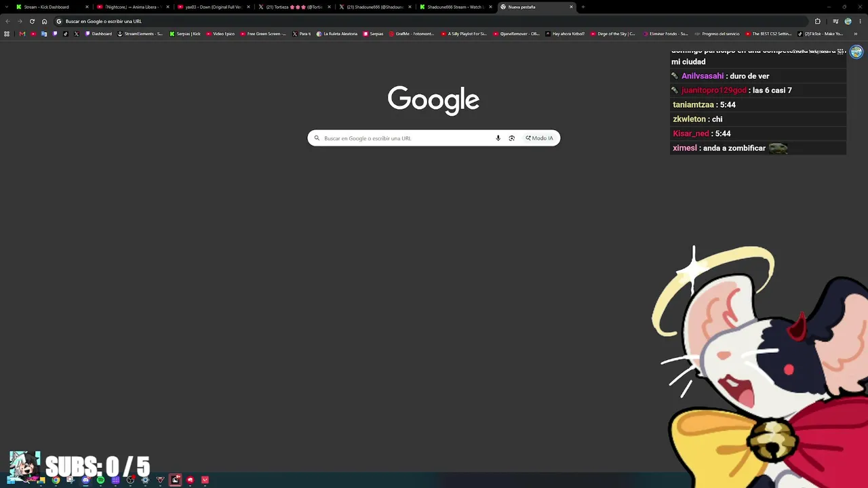Open the Free Green Screen bookmark
This screenshot has width=868, height=488.
(264, 34)
